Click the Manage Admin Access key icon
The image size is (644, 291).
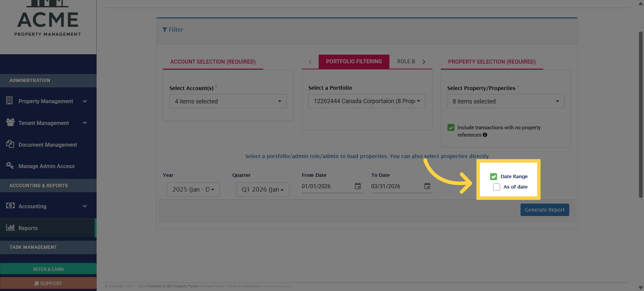10,165
